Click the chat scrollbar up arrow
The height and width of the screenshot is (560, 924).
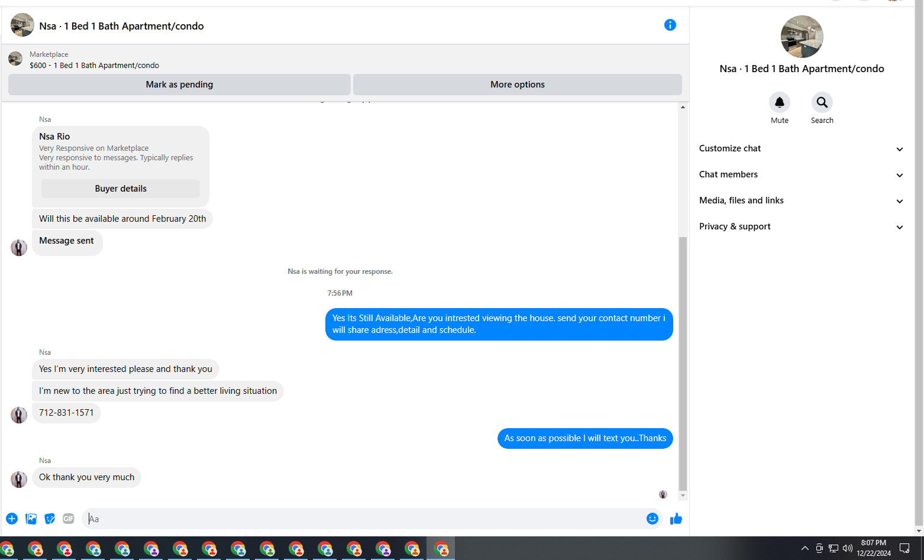(683, 107)
